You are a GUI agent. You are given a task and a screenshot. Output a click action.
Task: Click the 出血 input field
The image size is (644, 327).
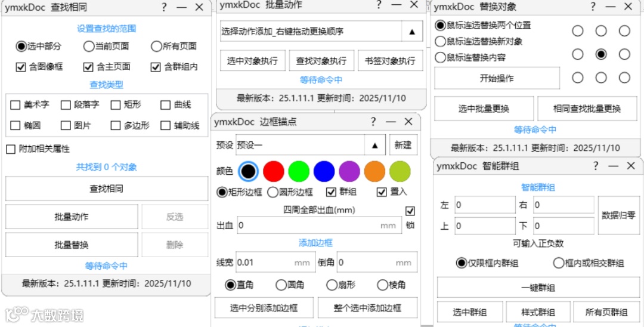click(319, 225)
